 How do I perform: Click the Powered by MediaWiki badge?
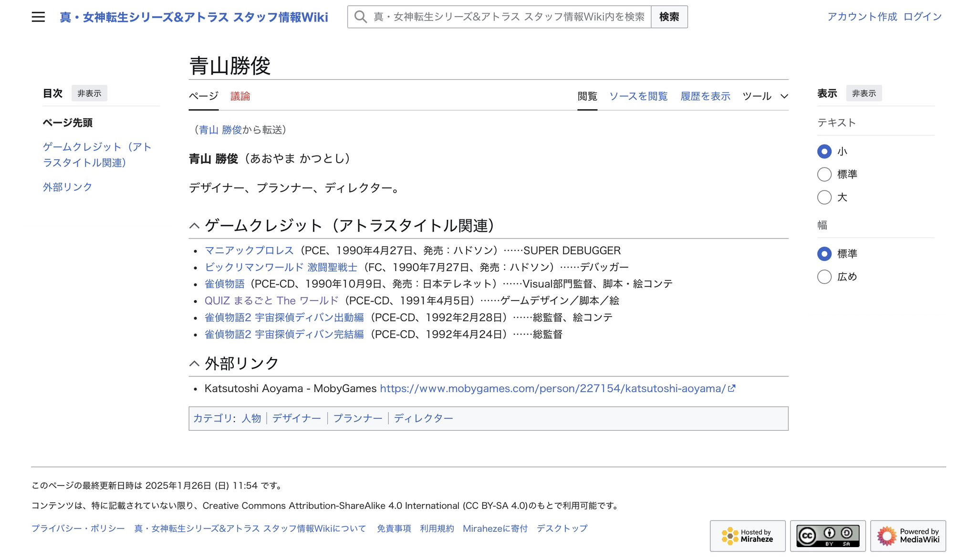click(908, 536)
